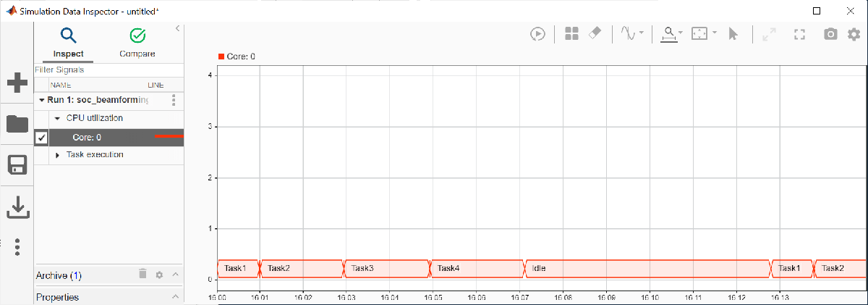Click the play/run button in plot toolbar
Image resolution: width=868 pixels, height=305 pixels.
click(537, 33)
